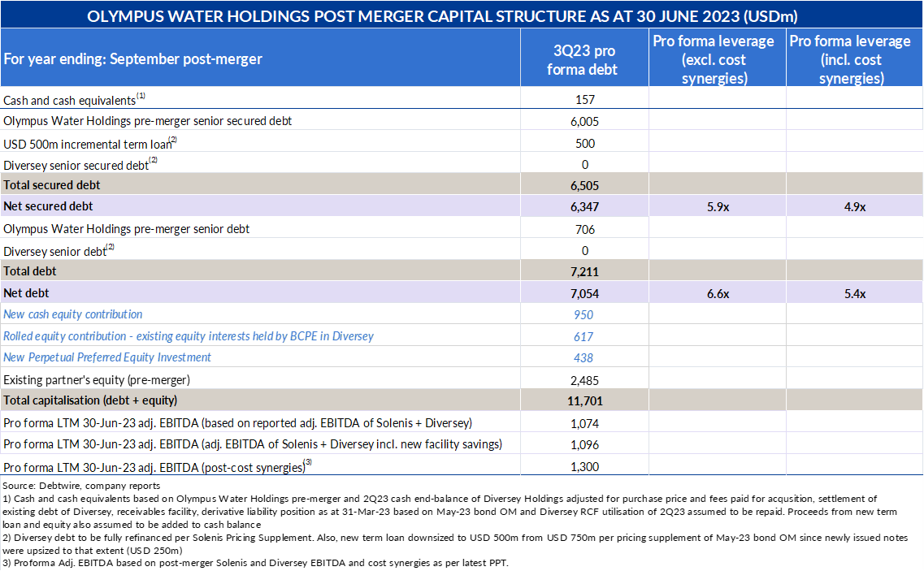Click the 'Rolled equity contribution' BCPE row label
924x571 pixels.
tap(189, 336)
